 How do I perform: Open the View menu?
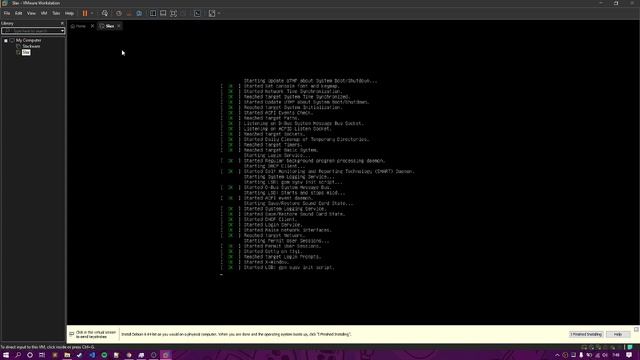pos(31,13)
